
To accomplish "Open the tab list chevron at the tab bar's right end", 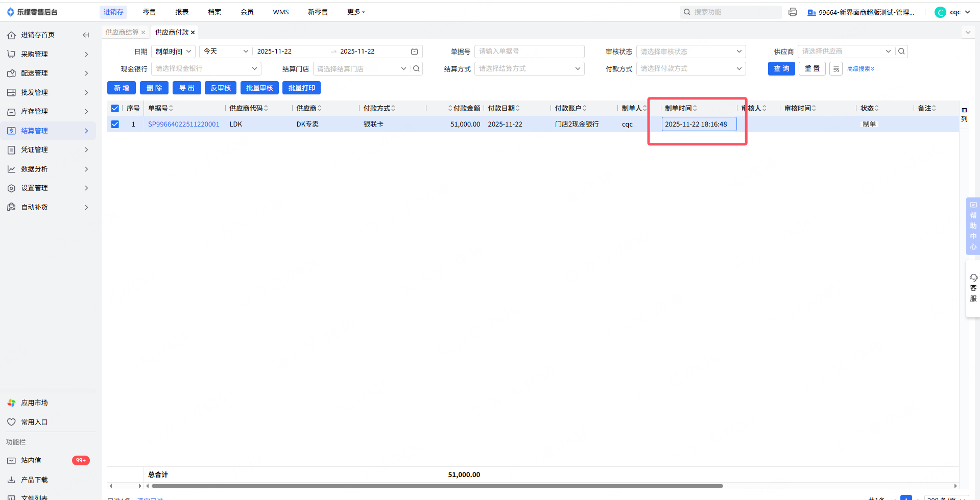I will pos(968,32).
